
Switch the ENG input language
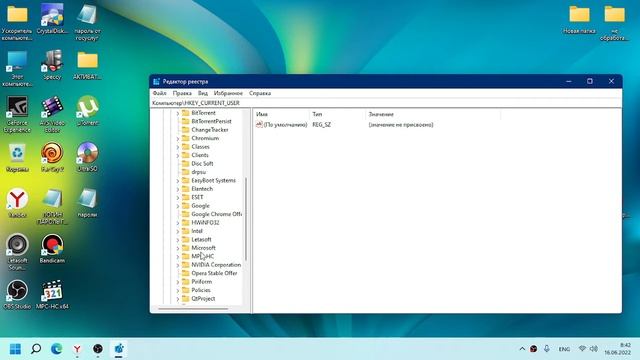coord(564,349)
